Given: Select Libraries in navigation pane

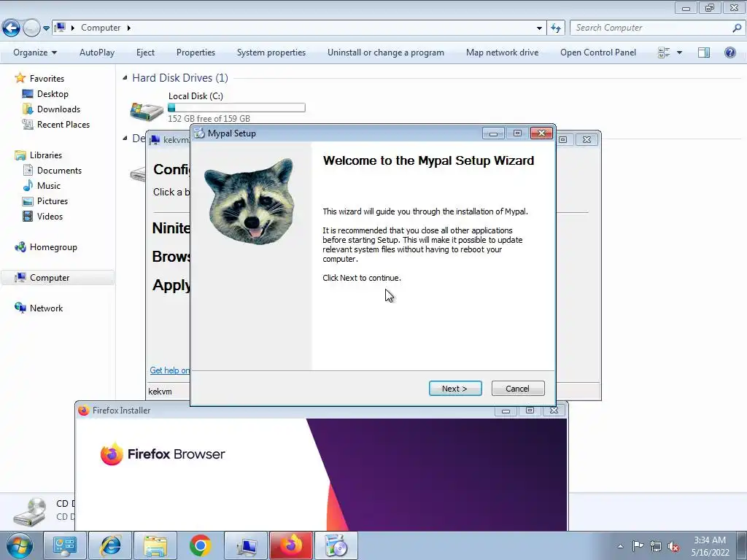Looking at the screenshot, I should 46,155.
